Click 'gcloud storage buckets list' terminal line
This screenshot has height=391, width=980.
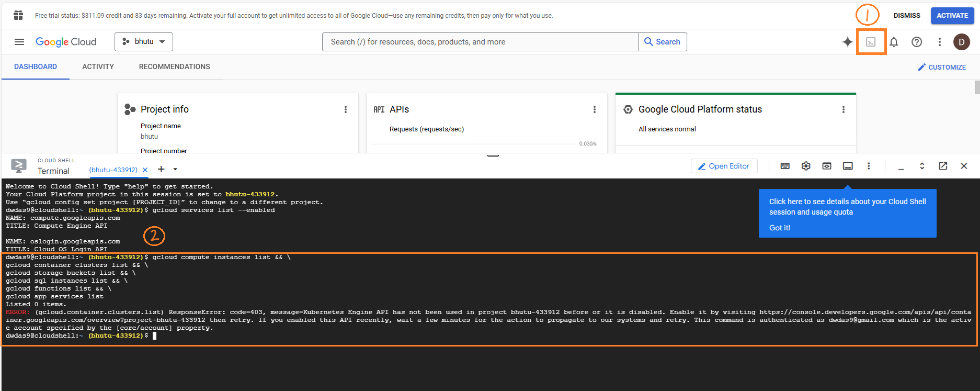(x=71, y=273)
